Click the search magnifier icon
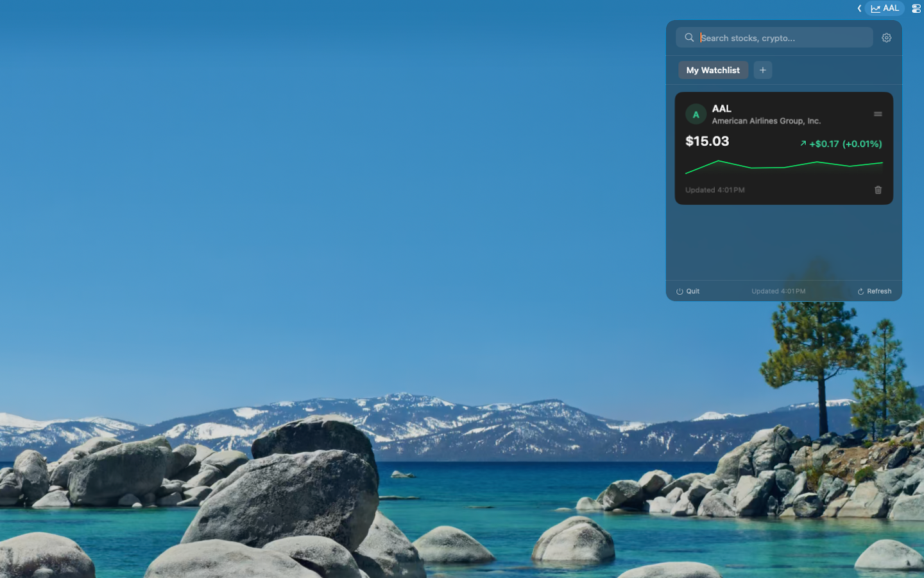The height and width of the screenshot is (578, 924). tap(689, 37)
